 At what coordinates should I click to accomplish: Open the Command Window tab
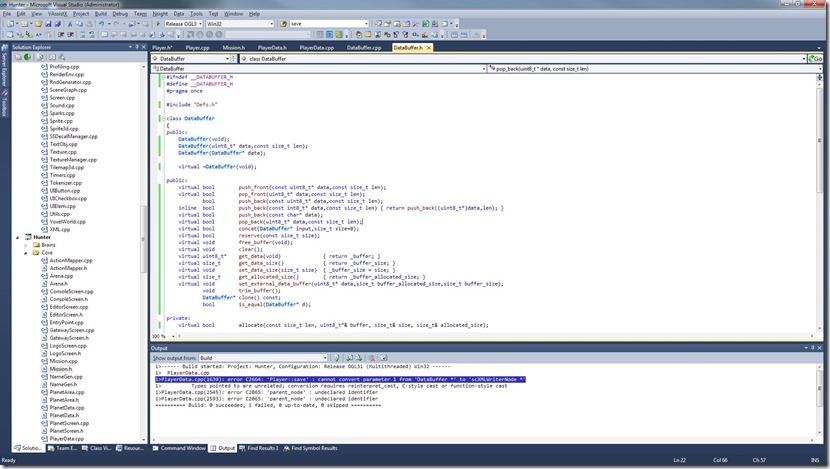tap(179, 448)
